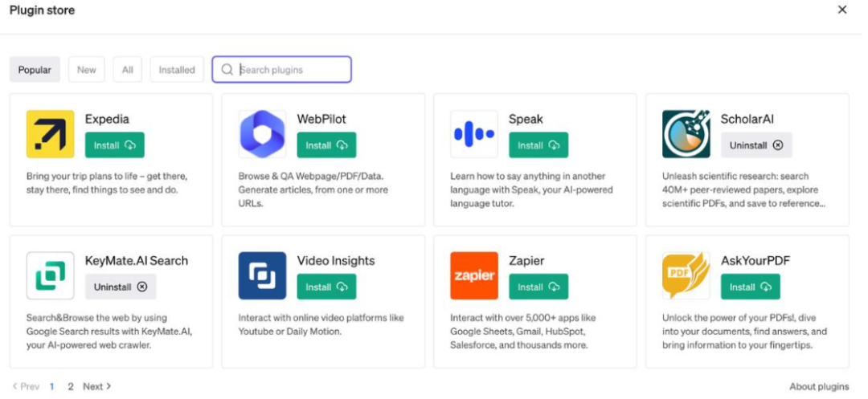Click the Video Insights title text
The image size is (868, 399).
point(336,260)
